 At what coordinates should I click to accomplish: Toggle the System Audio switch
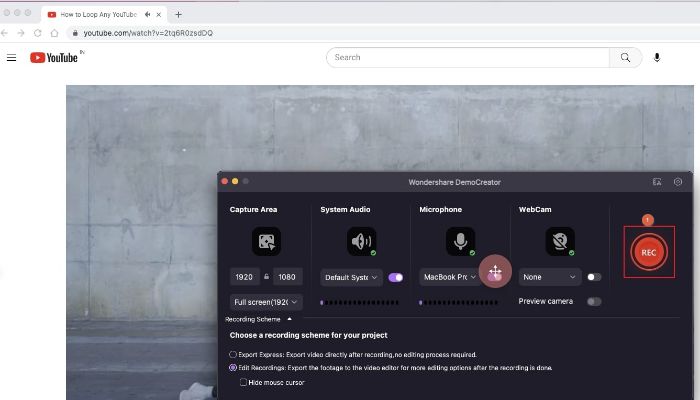click(x=396, y=277)
